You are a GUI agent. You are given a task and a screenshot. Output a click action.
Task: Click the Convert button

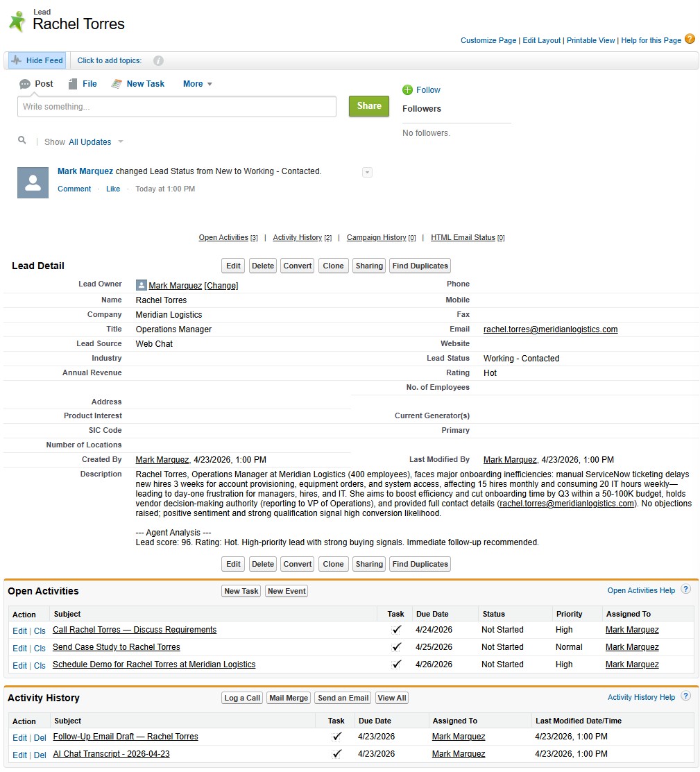tap(297, 266)
